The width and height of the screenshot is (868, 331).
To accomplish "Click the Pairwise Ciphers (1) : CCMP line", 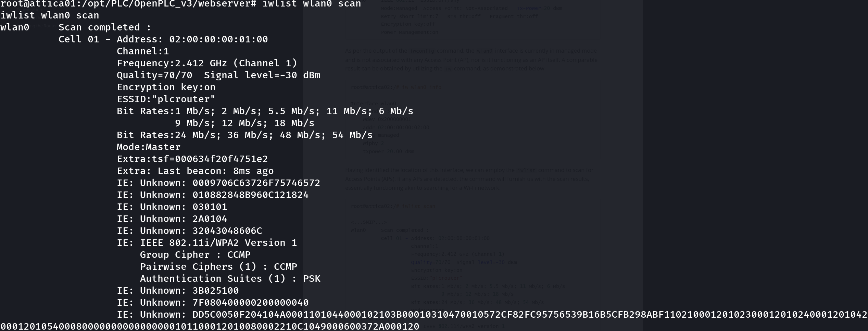I will pos(218,267).
